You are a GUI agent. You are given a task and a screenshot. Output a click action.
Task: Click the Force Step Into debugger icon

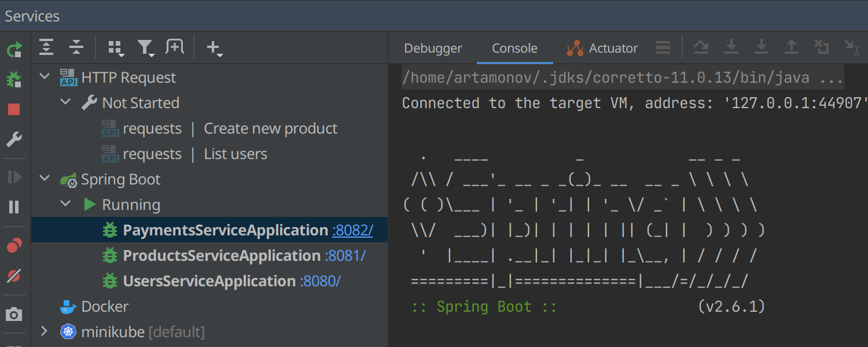click(762, 47)
